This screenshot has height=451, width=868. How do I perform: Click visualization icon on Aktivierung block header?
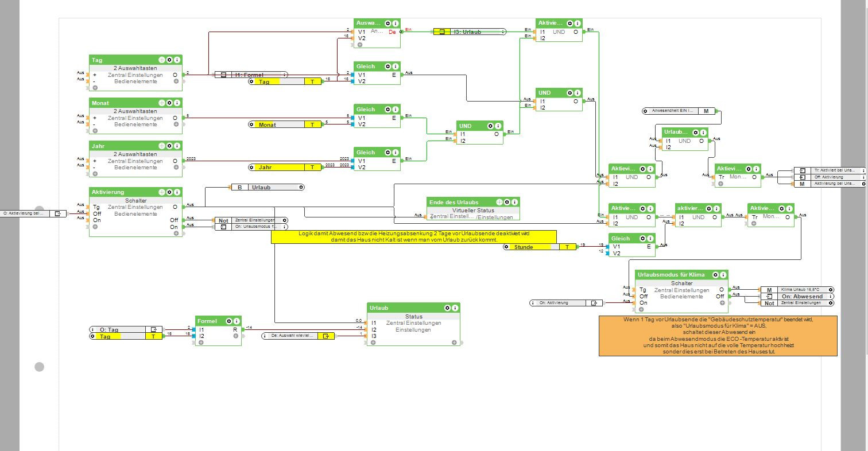161,192
